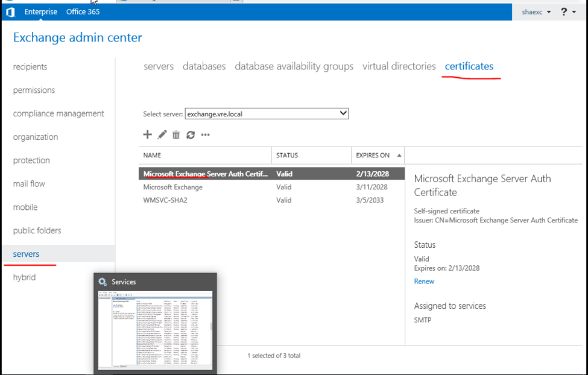
Task: Expand the shaexc user account menu
Action: pos(536,12)
